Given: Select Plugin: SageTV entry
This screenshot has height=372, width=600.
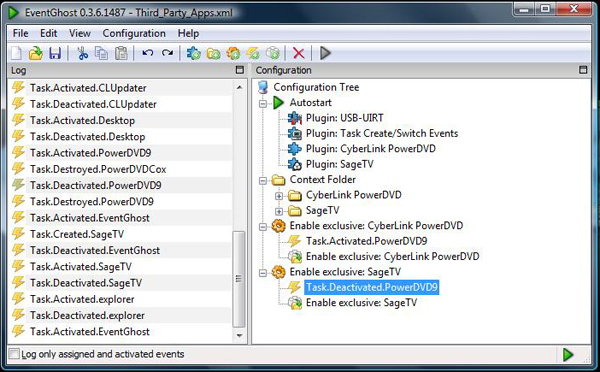Looking at the screenshot, I should click(339, 164).
